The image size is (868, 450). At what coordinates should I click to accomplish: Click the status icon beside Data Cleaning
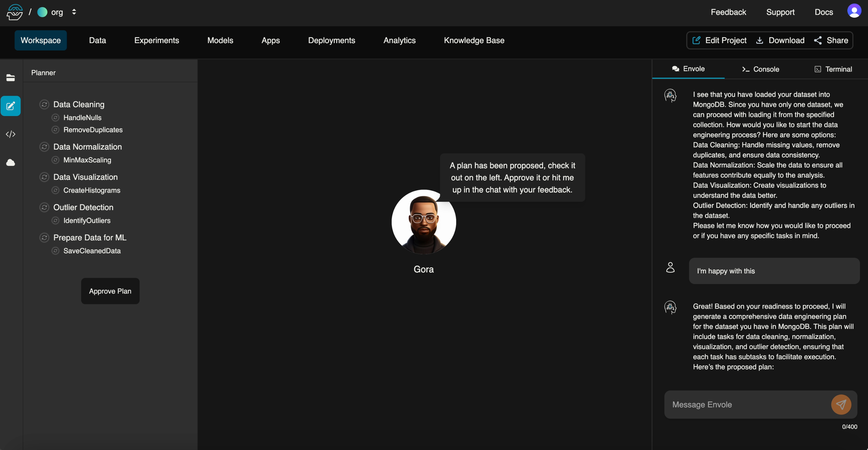tap(44, 104)
